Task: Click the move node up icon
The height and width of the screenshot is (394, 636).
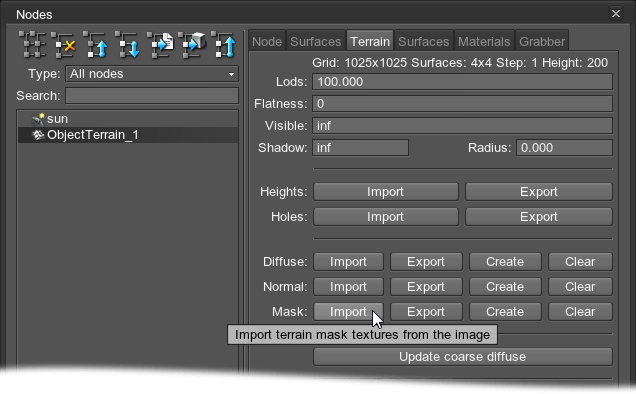Action: (x=96, y=44)
